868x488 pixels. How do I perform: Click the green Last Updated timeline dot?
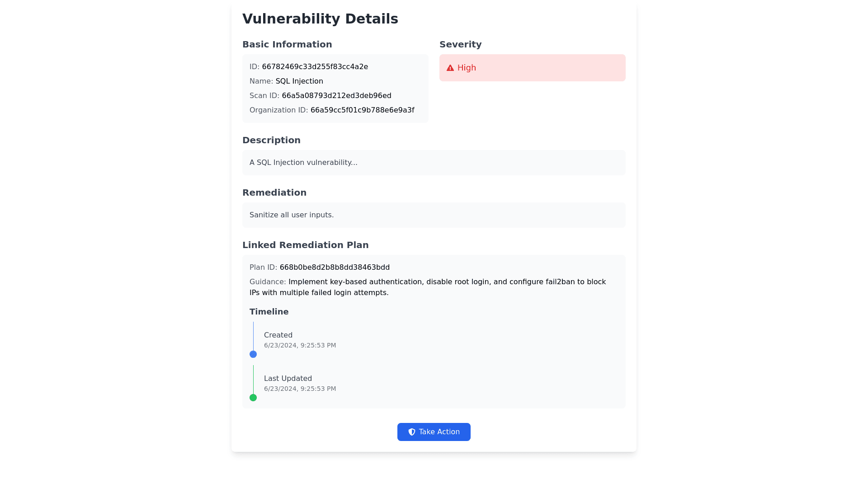253,398
